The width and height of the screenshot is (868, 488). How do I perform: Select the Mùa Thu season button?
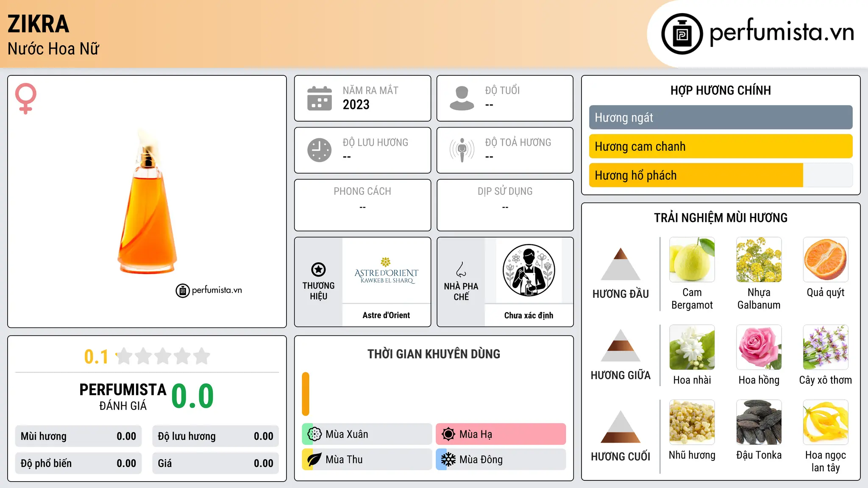click(367, 460)
